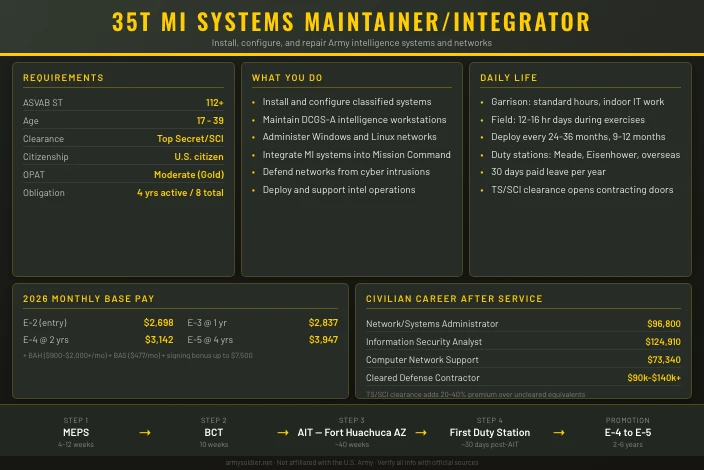Click the CIVILIAN CAREER AFTER SERVICE heading

pyautogui.click(x=454, y=299)
